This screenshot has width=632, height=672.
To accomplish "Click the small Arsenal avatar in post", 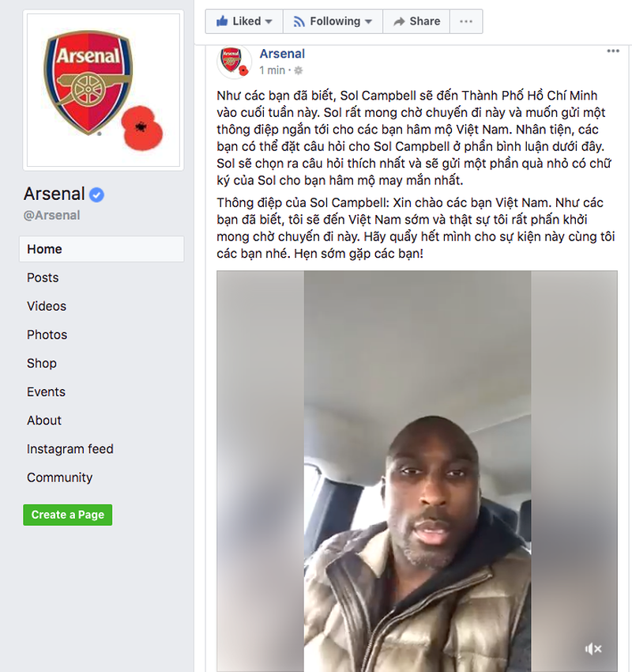I will pyautogui.click(x=235, y=62).
